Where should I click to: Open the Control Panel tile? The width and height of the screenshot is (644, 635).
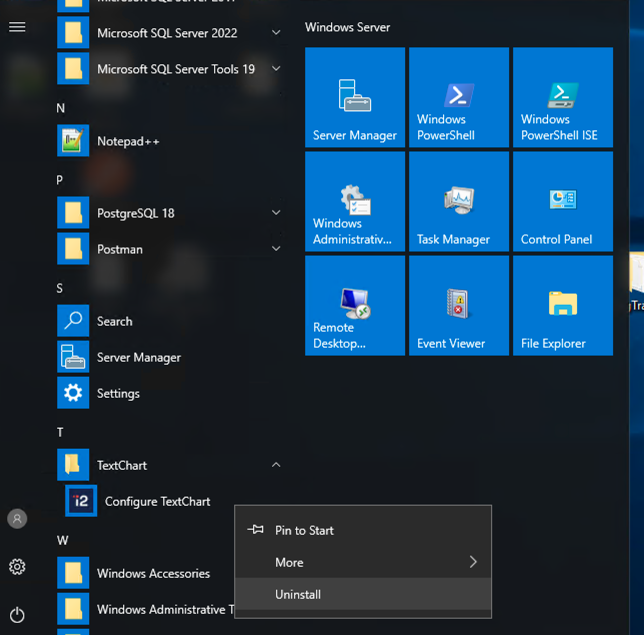pos(563,201)
